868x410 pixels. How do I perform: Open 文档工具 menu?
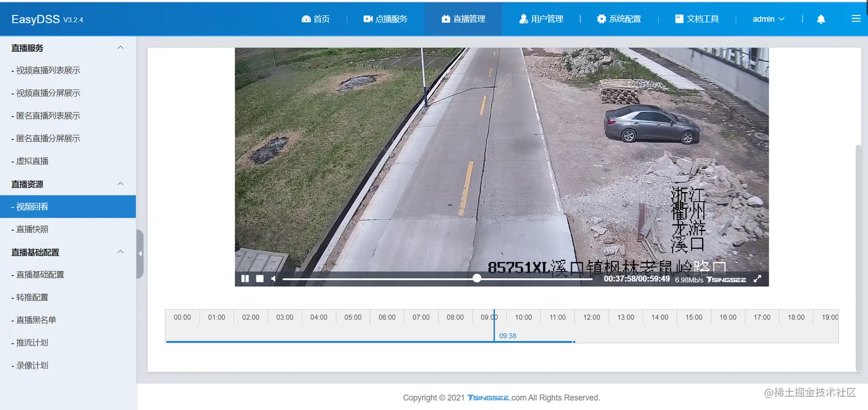(x=697, y=19)
